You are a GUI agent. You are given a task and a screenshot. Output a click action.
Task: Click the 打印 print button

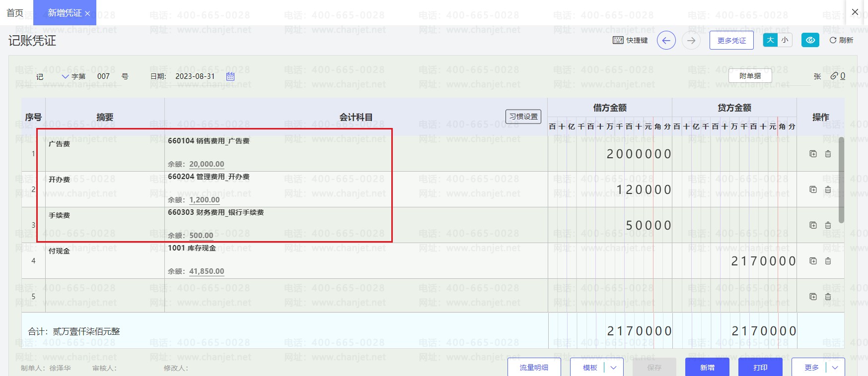pyautogui.click(x=760, y=368)
